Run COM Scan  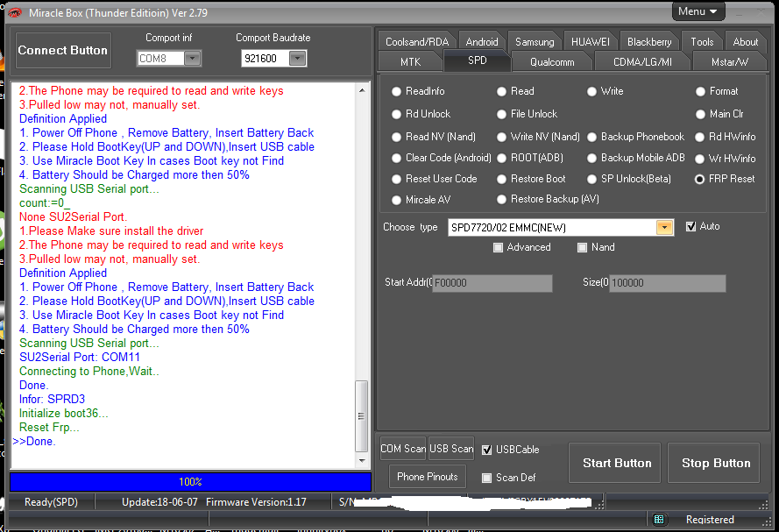[x=402, y=449]
